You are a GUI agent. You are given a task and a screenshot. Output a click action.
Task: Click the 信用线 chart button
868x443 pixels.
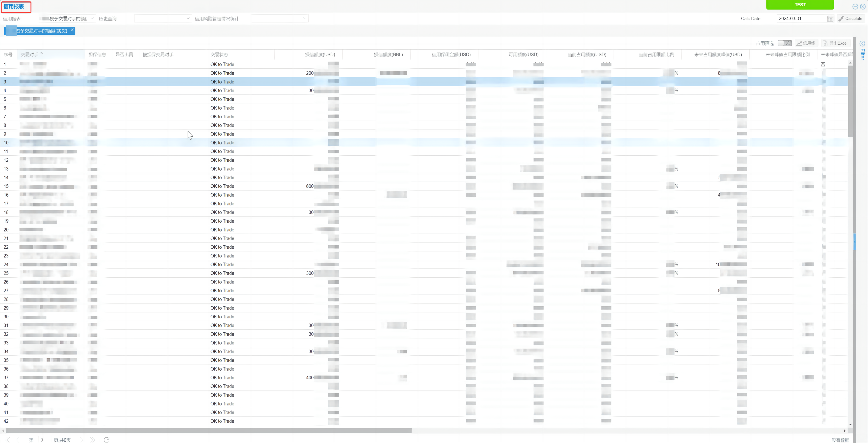pyautogui.click(x=806, y=43)
